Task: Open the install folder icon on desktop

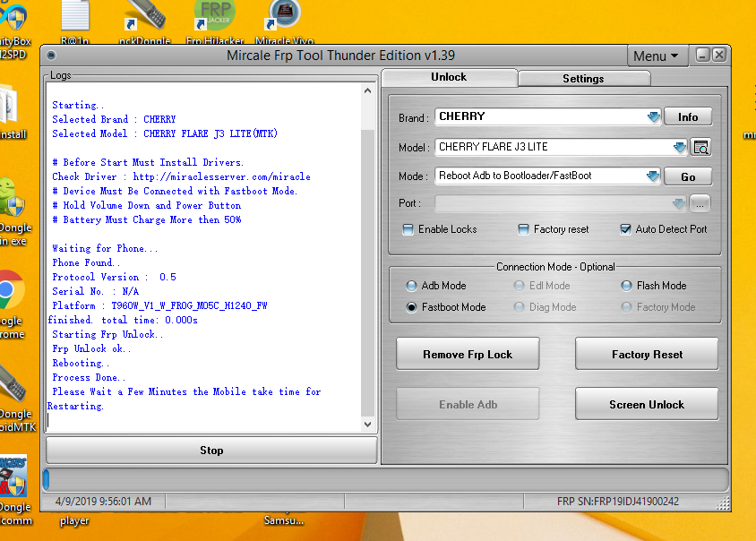Action: [x=12, y=112]
